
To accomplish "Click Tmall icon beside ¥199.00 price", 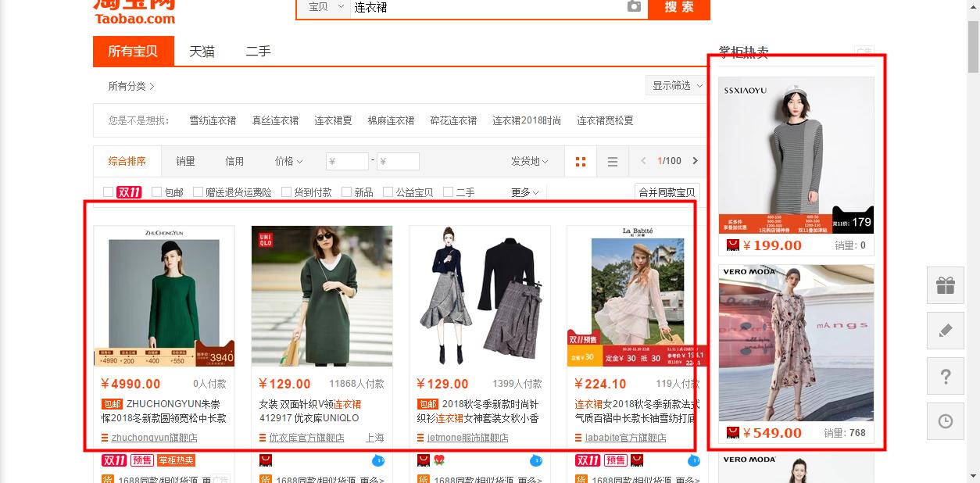I will [x=733, y=245].
